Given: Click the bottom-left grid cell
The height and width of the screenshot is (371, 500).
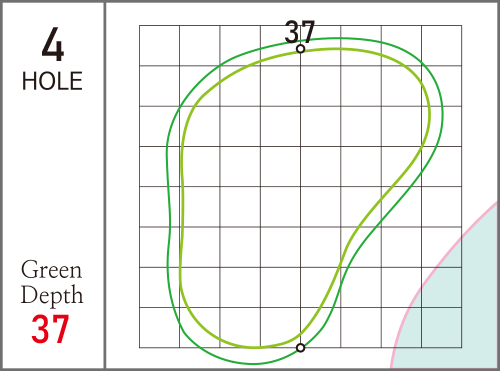Looking at the screenshot, I should [159, 328].
